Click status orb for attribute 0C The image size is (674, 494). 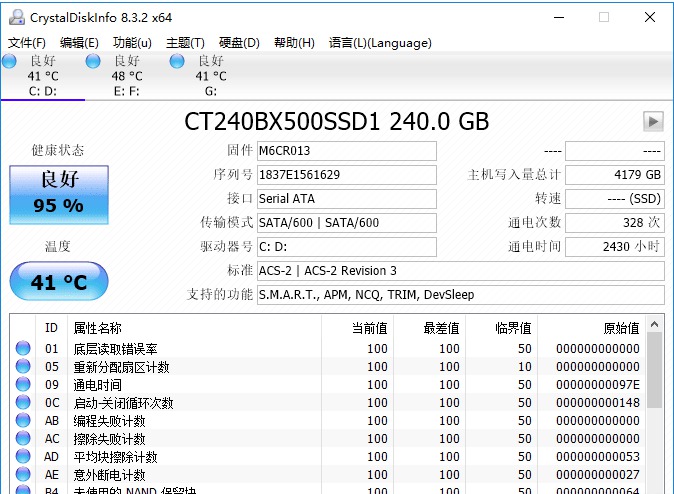pos(23,402)
